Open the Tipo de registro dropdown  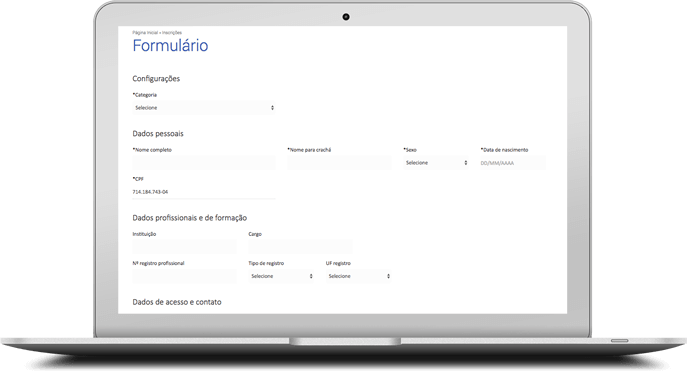(x=281, y=276)
